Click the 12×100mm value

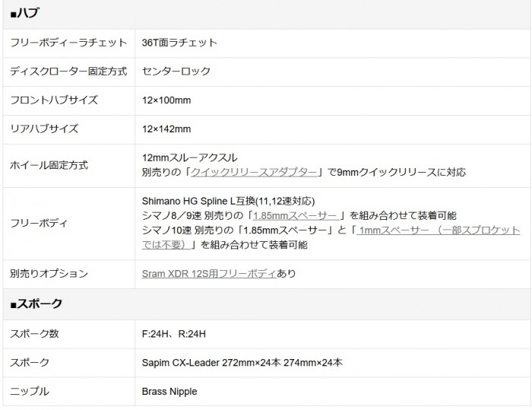pos(166,100)
